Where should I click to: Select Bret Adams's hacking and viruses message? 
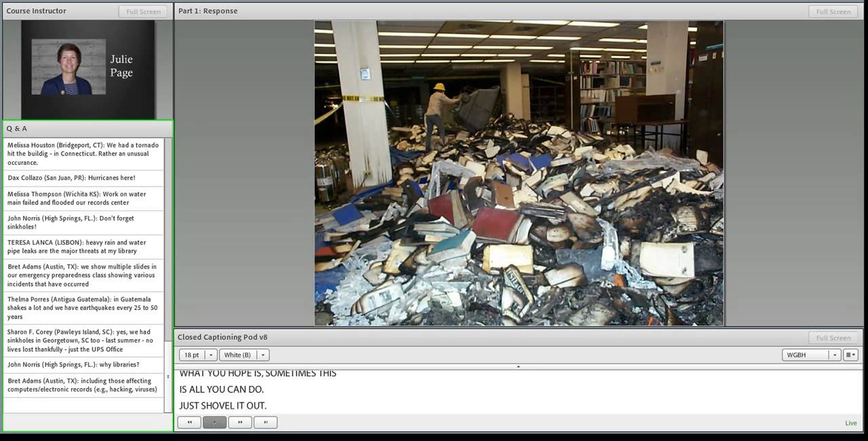point(83,385)
